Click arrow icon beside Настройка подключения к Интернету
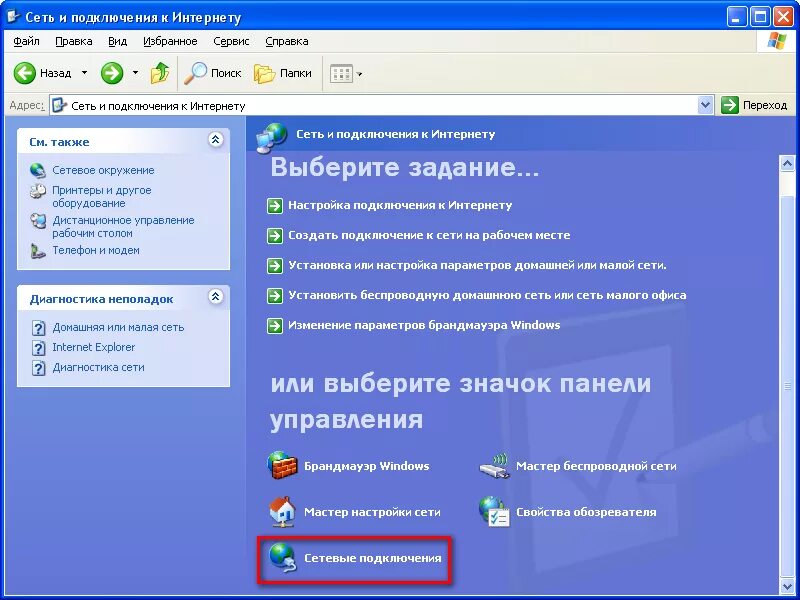Viewport: 800px width, 600px height. click(x=275, y=206)
